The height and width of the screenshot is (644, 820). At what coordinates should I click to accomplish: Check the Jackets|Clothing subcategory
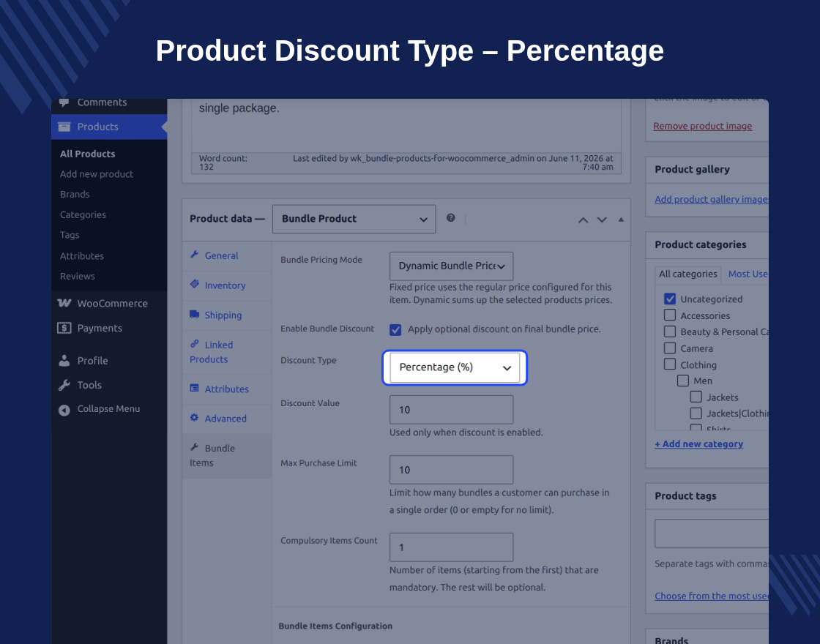click(x=696, y=413)
